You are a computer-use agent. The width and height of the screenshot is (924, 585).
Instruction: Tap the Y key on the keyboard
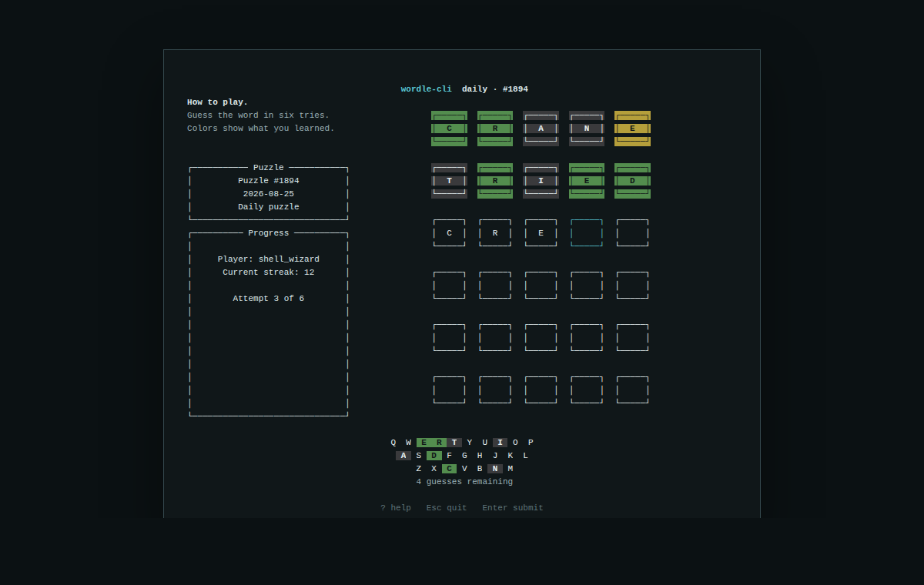[x=470, y=443]
